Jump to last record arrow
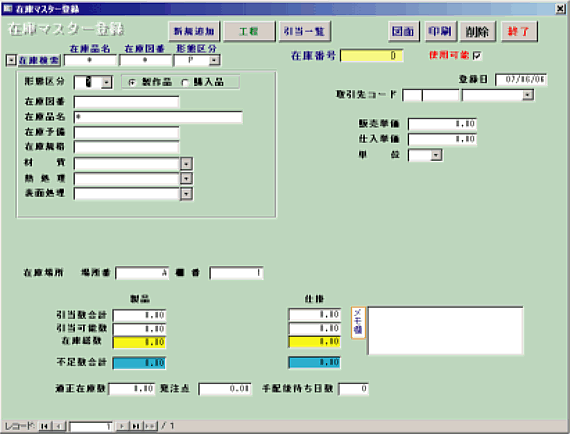Image resolution: width=570 pixels, height=434 pixels. (x=136, y=426)
